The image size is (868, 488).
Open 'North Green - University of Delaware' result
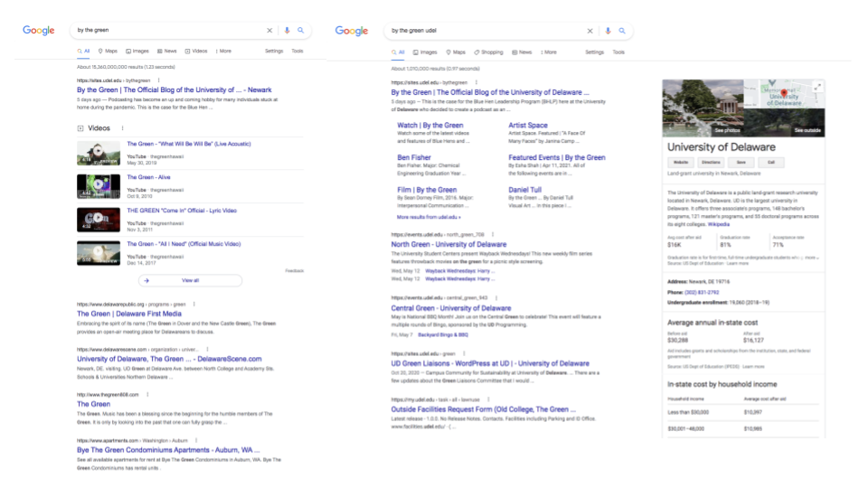[x=449, y=245]
